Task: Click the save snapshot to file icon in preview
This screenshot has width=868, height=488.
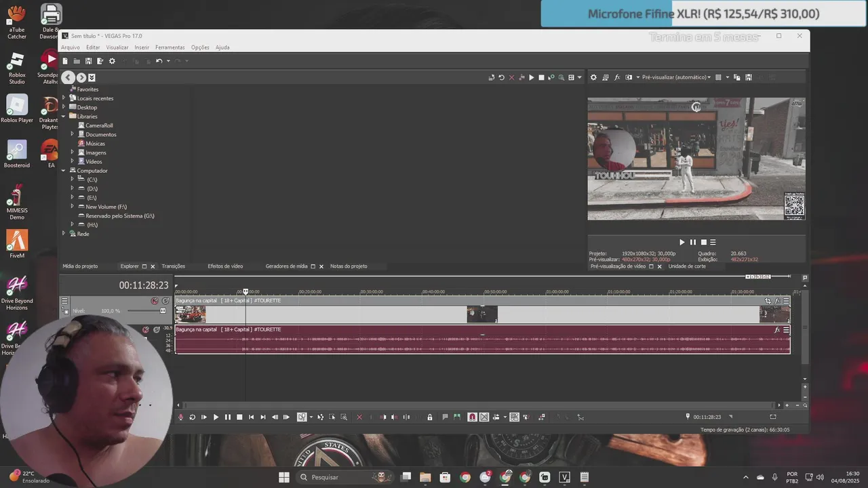Action: click(x=749, y=77)
